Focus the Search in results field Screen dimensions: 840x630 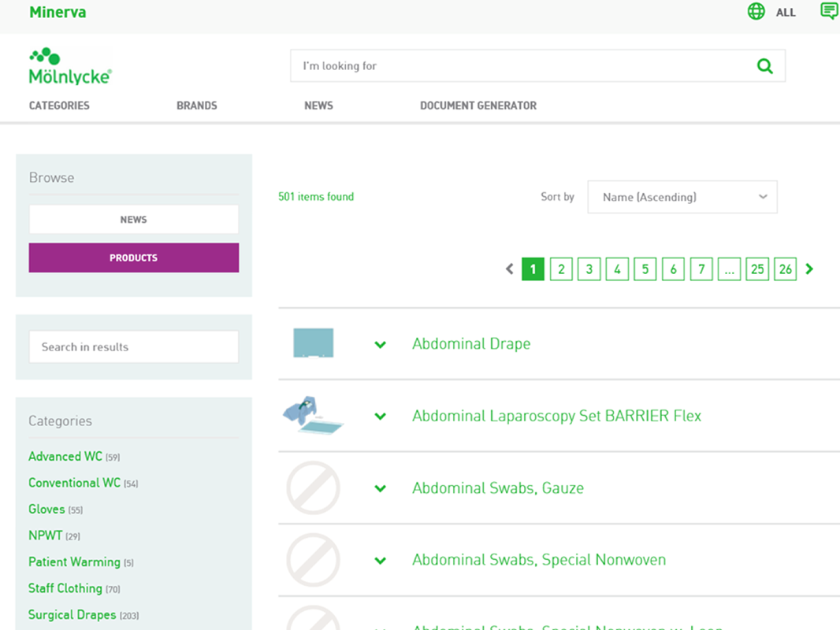(x=134, y=346)
